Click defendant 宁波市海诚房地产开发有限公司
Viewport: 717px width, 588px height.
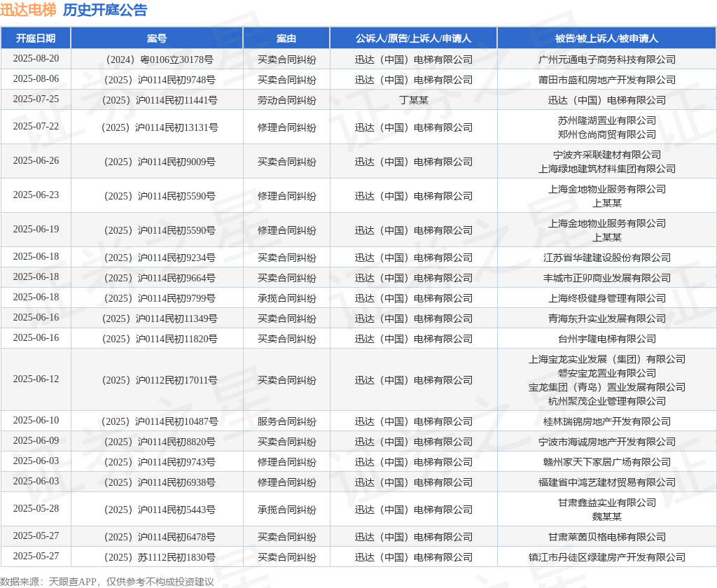pos(607,442)
